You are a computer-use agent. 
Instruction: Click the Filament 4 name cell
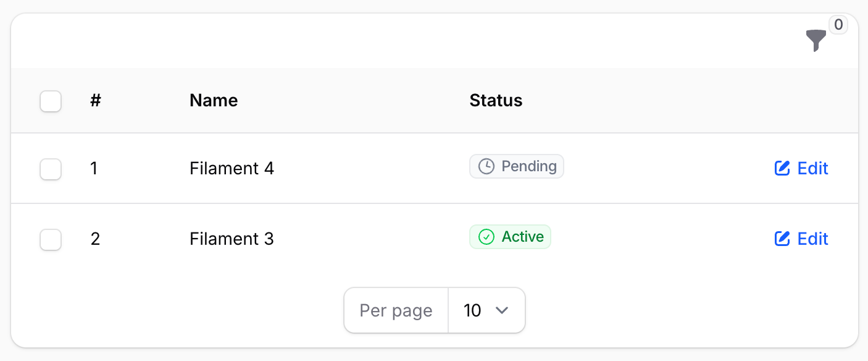point(232,168)
